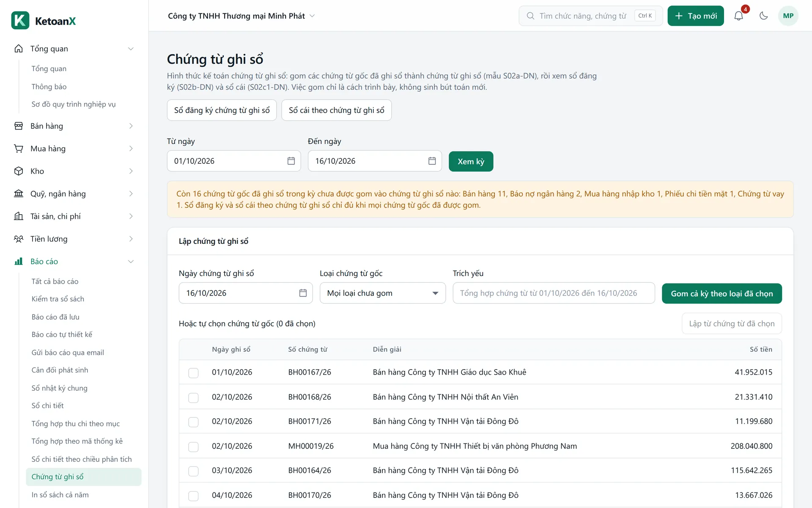Image resolution: width=812 pixels, height=508 pixels.
Task: Toggle dark mode moon icon
Action: [763, 16]
